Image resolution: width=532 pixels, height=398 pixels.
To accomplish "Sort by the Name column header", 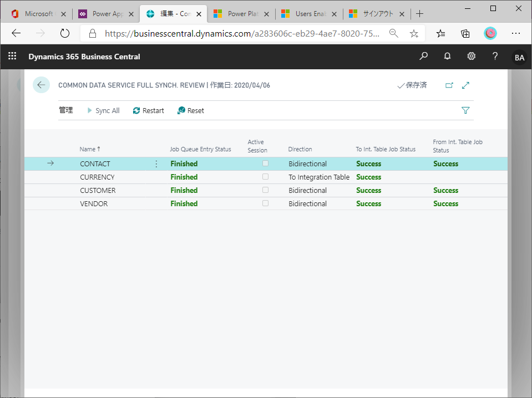I will point(90,149).
